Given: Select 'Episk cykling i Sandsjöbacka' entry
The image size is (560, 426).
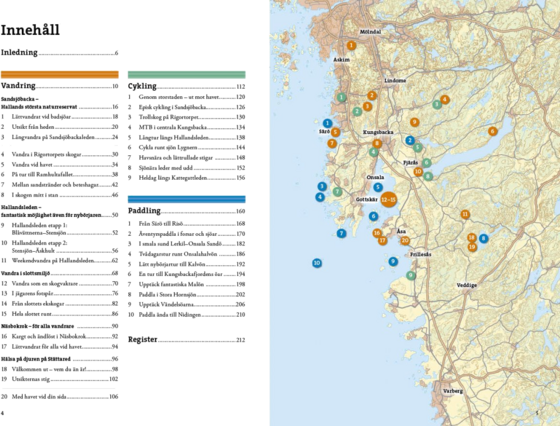Looking at the screenshot, I should [186, 107].
